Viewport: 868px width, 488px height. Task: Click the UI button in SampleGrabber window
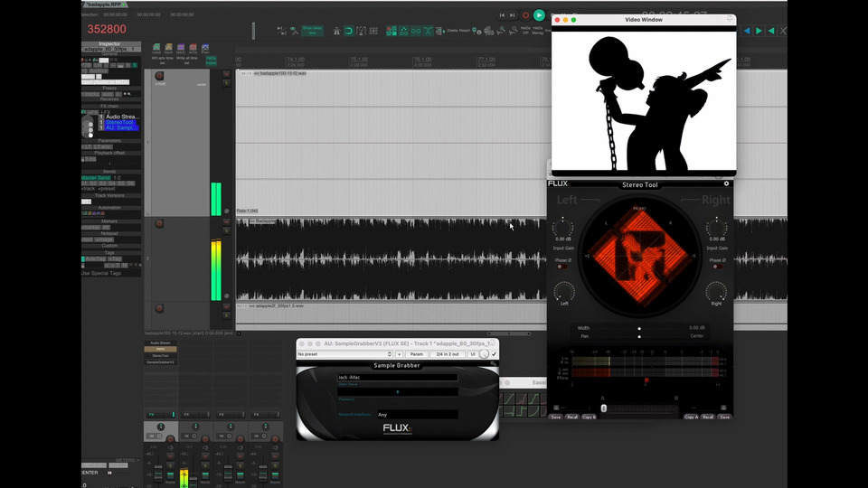tap(473, 354)
